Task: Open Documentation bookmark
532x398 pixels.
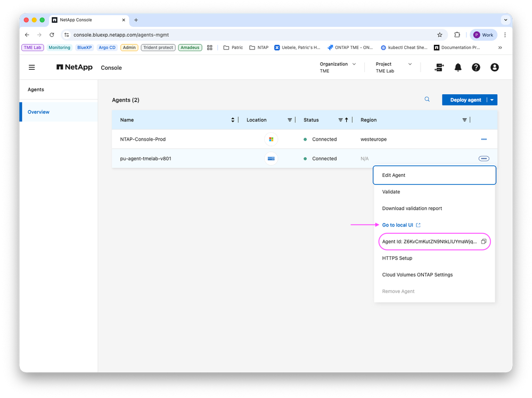Action: (x=457, y=47)
